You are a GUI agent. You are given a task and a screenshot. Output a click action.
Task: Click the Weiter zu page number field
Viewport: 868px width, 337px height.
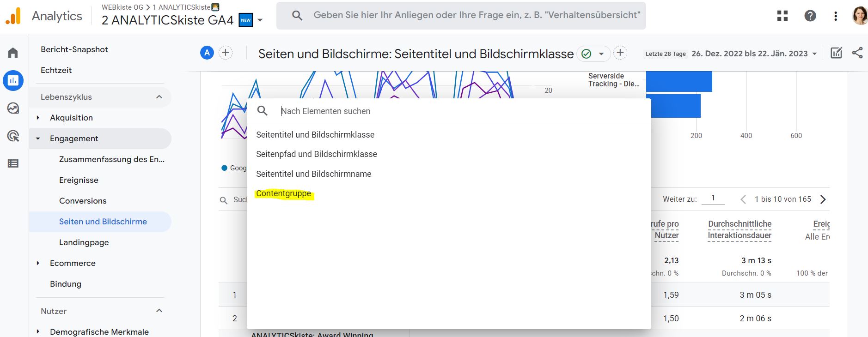(x=713, y=199)
